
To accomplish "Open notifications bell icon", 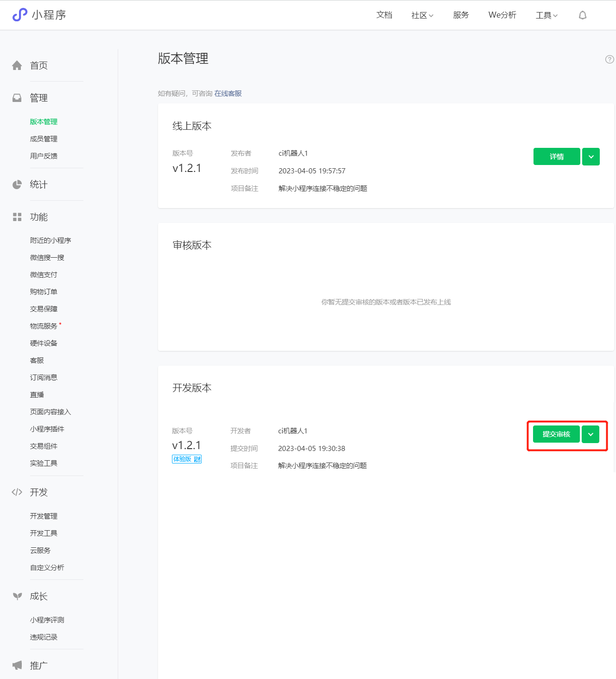I will [x=583, y=15].
